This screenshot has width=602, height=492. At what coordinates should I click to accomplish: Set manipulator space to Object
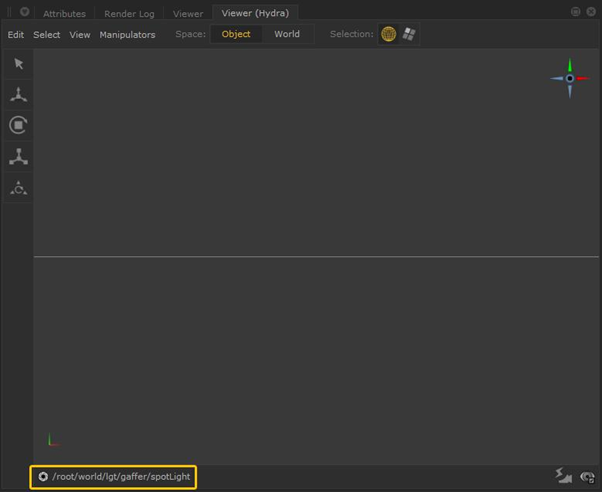pyautogui.click(x=236, y=34)
